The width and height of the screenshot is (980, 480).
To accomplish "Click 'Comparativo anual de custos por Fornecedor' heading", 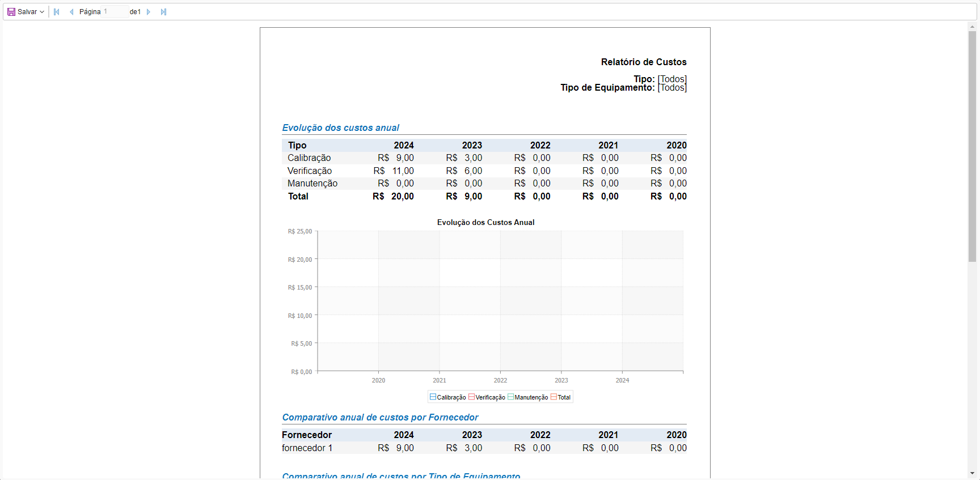I will tap(380, 418).
